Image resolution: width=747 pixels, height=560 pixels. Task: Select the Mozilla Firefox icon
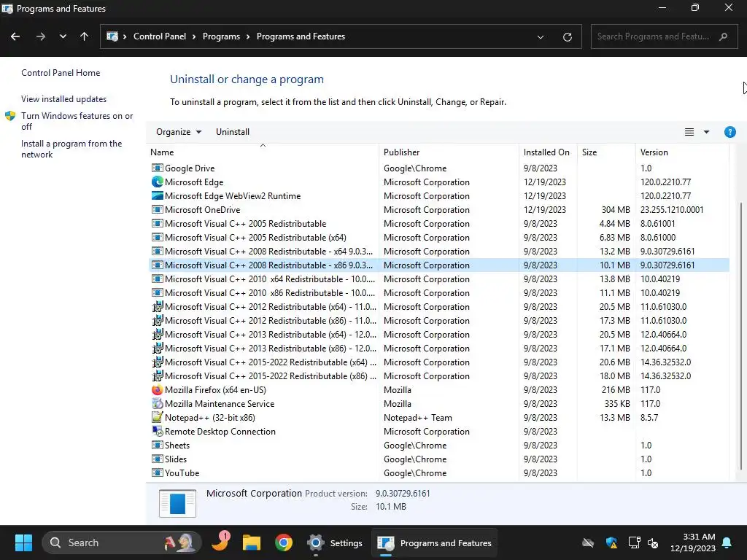158,389
